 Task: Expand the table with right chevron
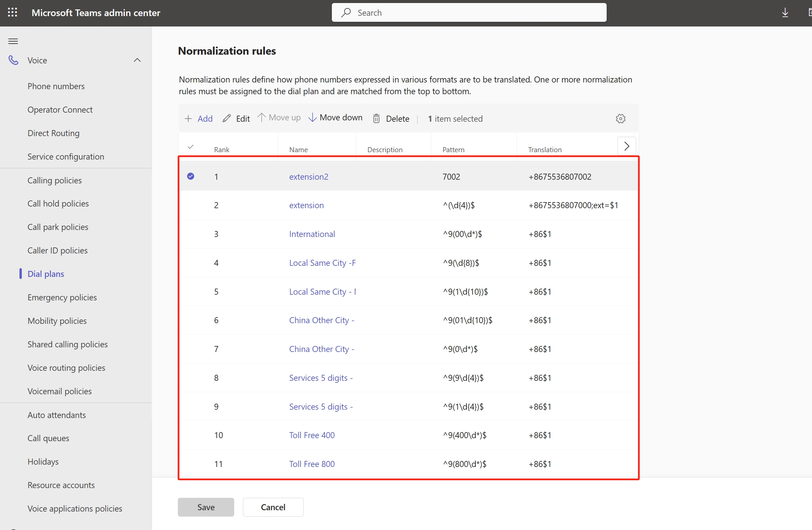pos(627,146)
